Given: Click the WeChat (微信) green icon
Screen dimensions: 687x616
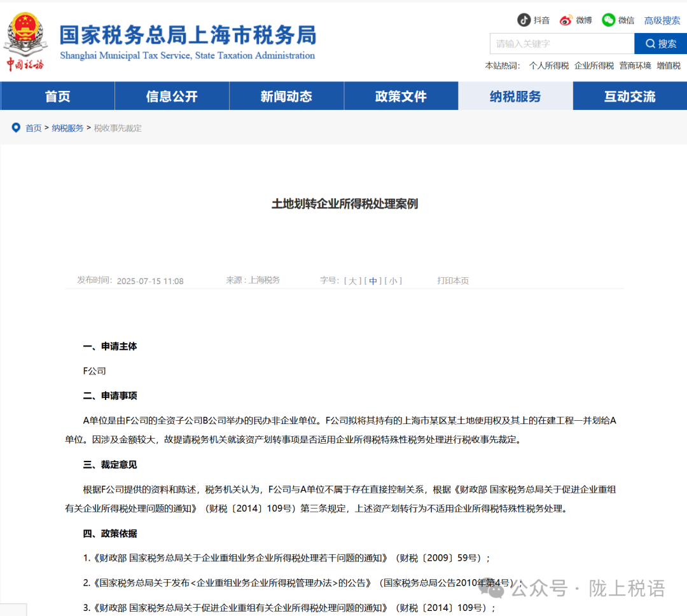Looking at the screenshot, I should click(x=608, y=20).
